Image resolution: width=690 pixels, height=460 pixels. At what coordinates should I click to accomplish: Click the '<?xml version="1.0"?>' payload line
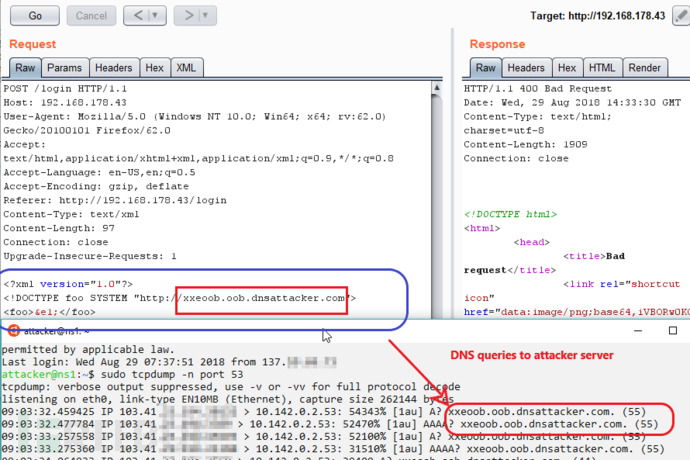pyautogui.click(x=68, y=284)
